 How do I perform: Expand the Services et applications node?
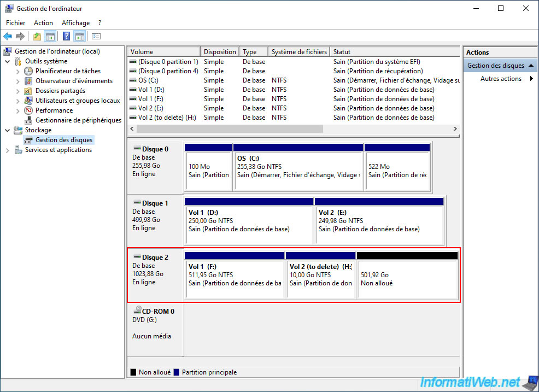7,150
